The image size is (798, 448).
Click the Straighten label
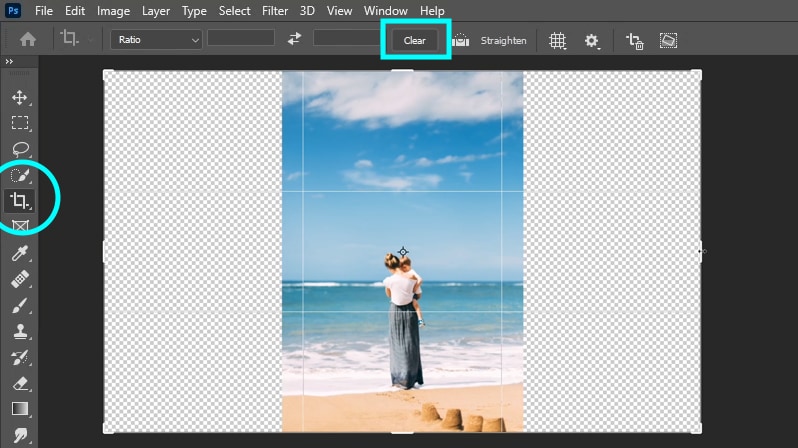tap(503, 40)
